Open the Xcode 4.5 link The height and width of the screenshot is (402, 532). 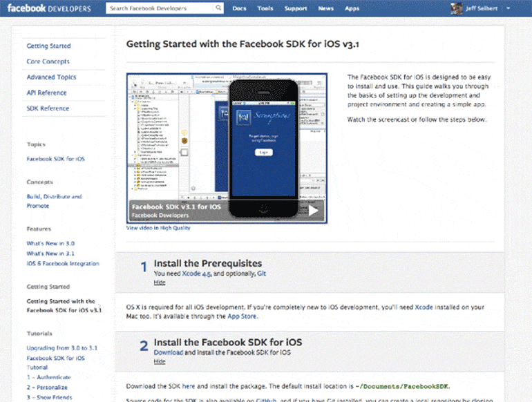point(196,274)
